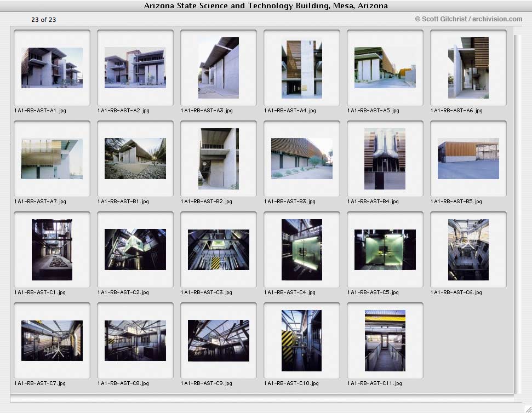Open thumbnail 1A1-RB-AST-A7.jpg
Viewport: 532px width, 413px height.
(52, 159)
